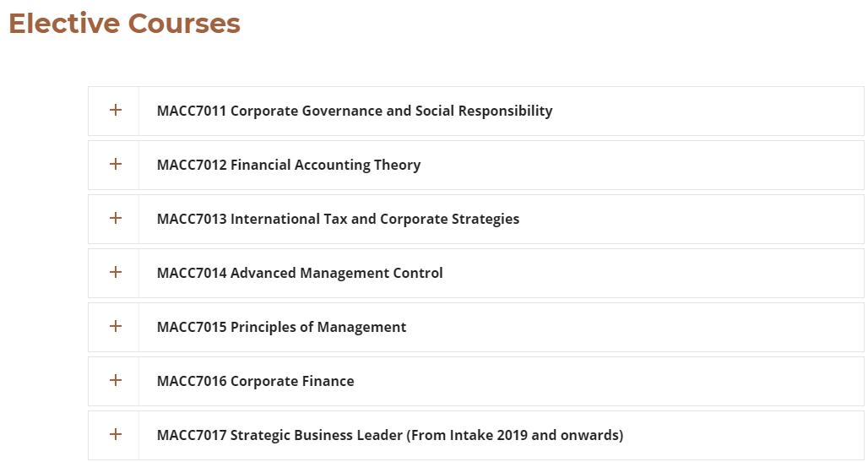This screenshot has height=462, width=868.
Task: Click the plus icon for Advanced Management Control
Action: click(116, 273)
